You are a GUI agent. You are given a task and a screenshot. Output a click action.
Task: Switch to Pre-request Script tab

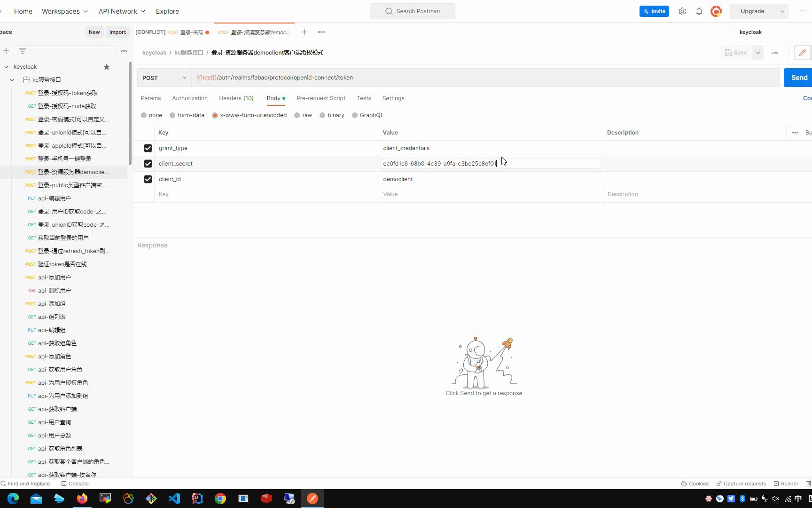pyautogui.click(x=321, y=98)
